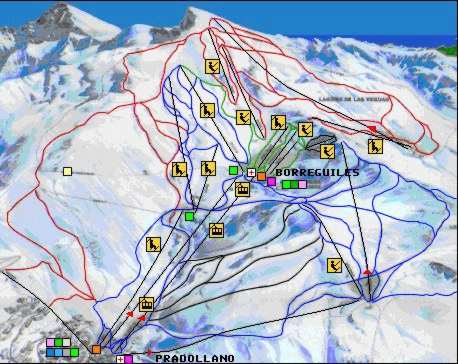Click the rightmost chairlift icon near Laguna
This screenshot has height=364, width=458.
[x=375, y=146]
